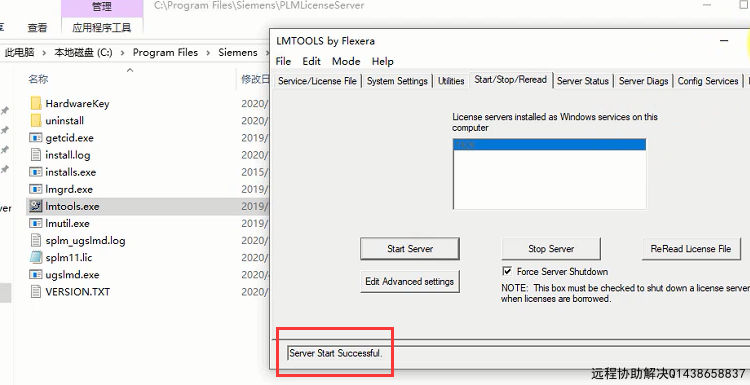Expand chevron after 本地磁盘 (C:) in path
The width and height of the screenshot is (750, 385).
pyautogui.click(x=122, y=53)
